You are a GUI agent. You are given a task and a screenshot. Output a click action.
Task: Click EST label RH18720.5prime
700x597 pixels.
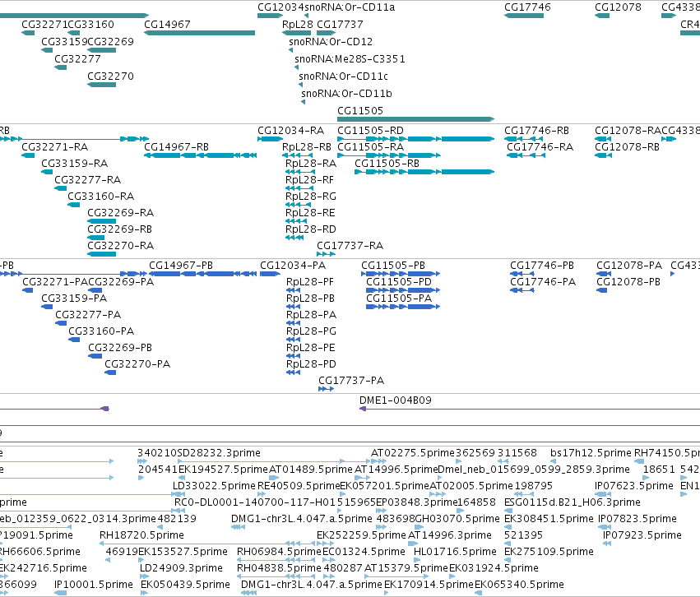pyautogui.click(x=141, y=535)
